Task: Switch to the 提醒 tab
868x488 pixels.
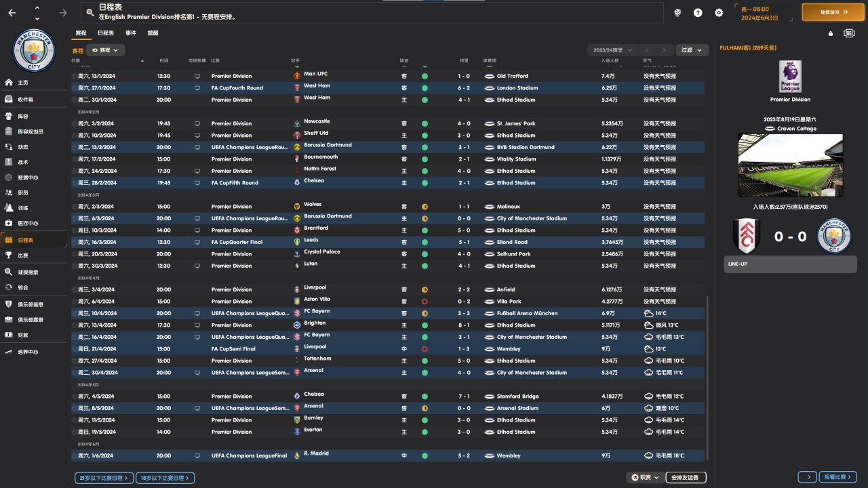Action: coord(153,33)
